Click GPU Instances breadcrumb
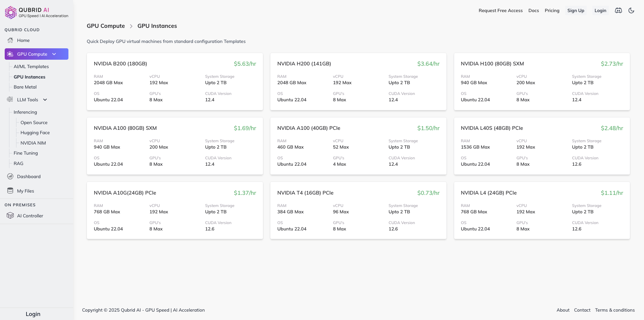644x320 pixels. [157, 26]
